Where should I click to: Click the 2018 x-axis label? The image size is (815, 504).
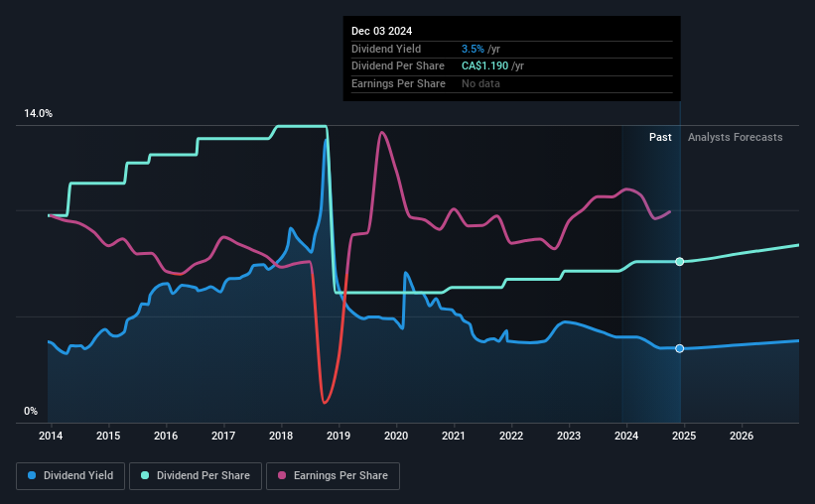[281, 436]
